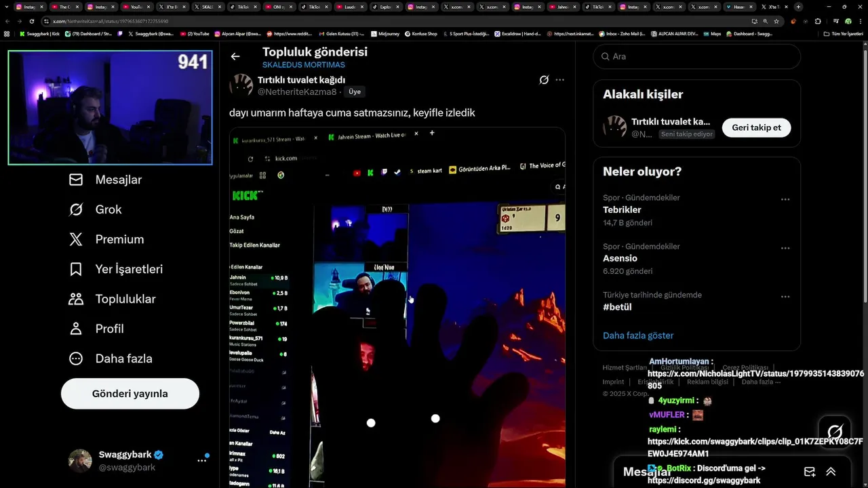The height and width of the screenshot is (488, 868).
Task: Open the (2) YouTube bookmark
Action: (x=195, y=34)
